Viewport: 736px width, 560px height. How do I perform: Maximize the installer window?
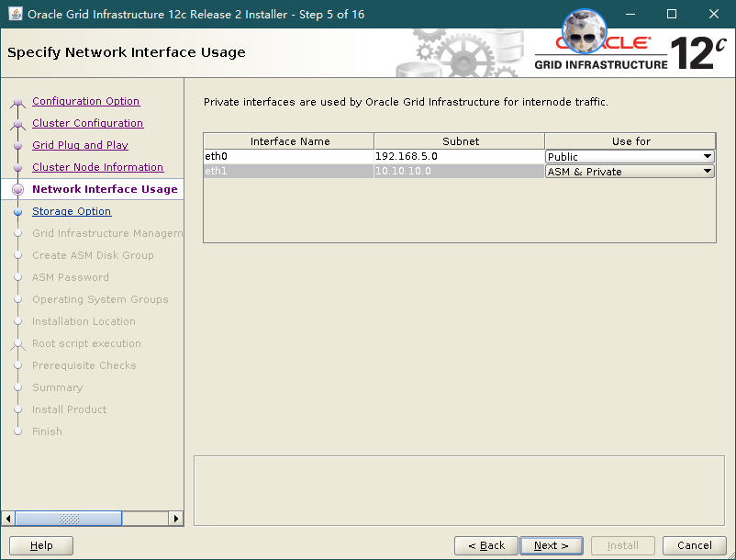coord(672,14)
